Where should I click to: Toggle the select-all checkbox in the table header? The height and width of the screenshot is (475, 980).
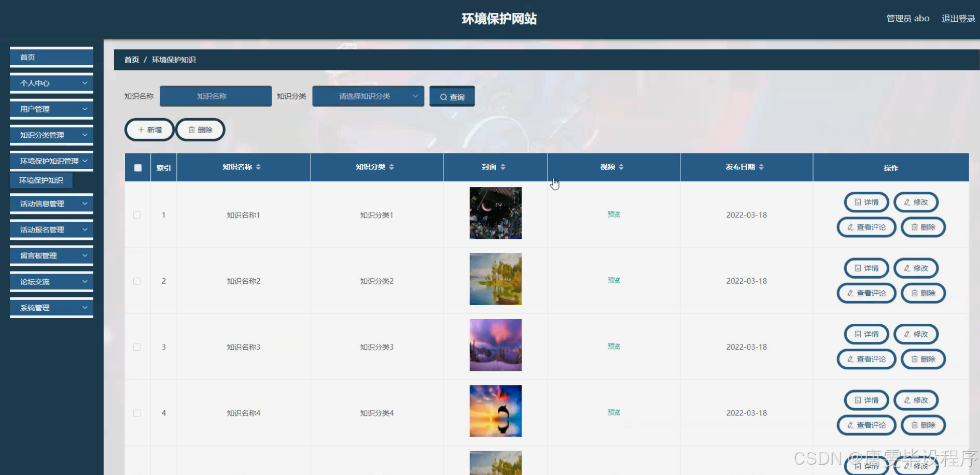pyautogui.click(x=137, y=167)
